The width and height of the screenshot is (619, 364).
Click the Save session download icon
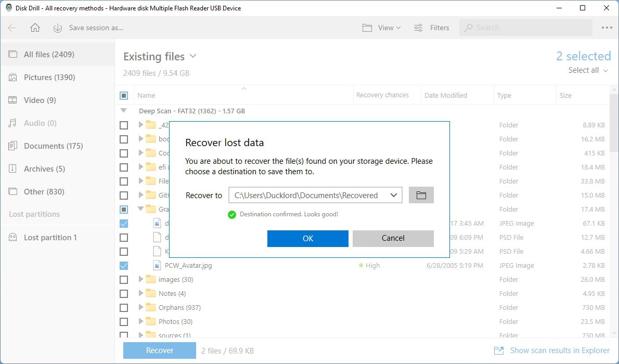click(58, 28)
